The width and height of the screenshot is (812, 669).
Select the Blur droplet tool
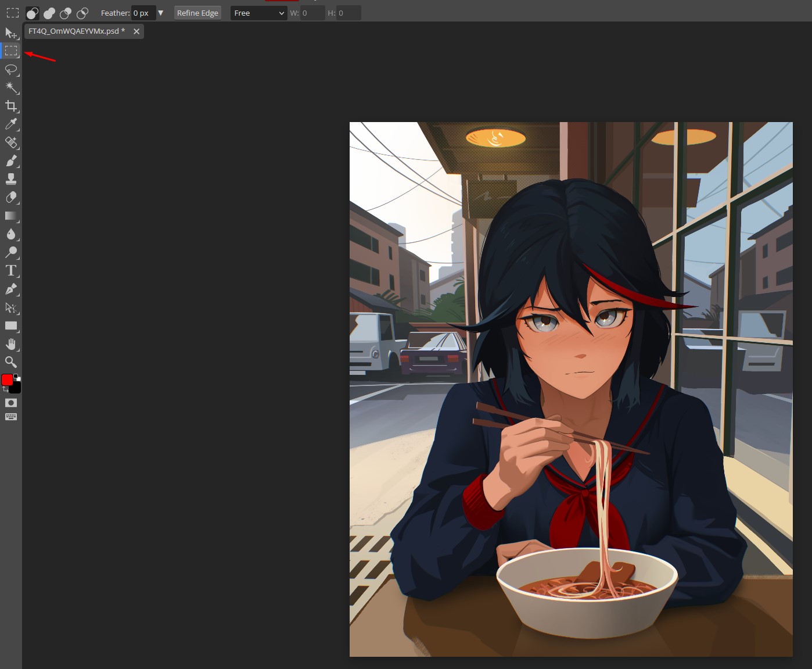tap(11, 234)
